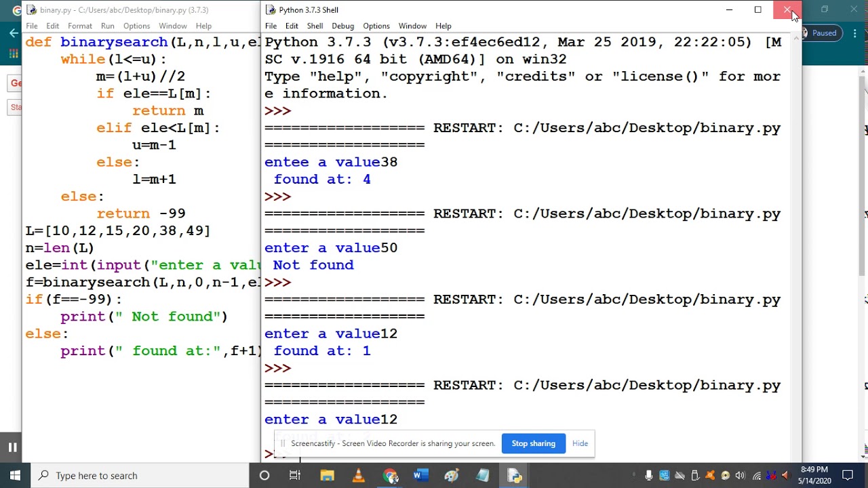Screen dimensions: 868x488
Task: Click list line 'L=[10,12,15,20,38,49]'
Action: click(118, 230)
